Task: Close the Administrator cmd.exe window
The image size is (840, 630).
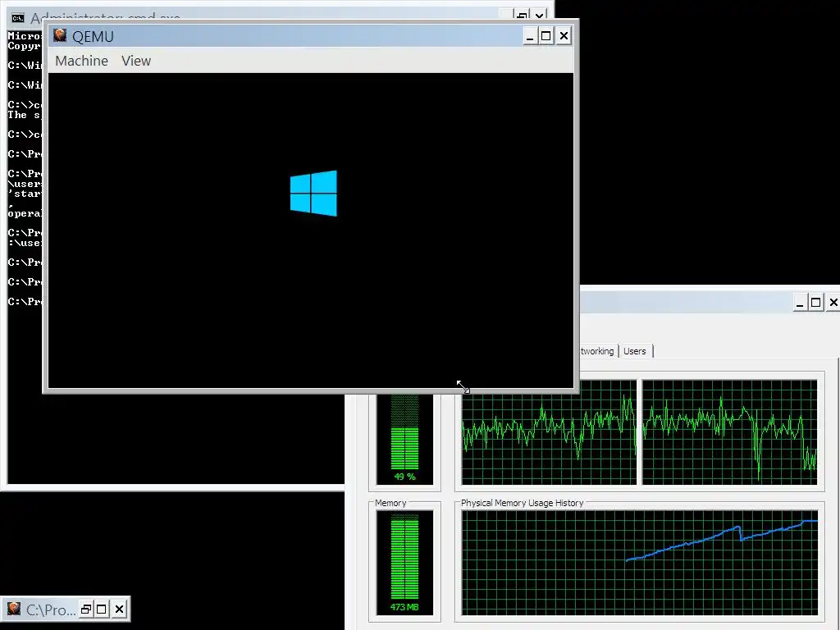Action: pos(540,16)
